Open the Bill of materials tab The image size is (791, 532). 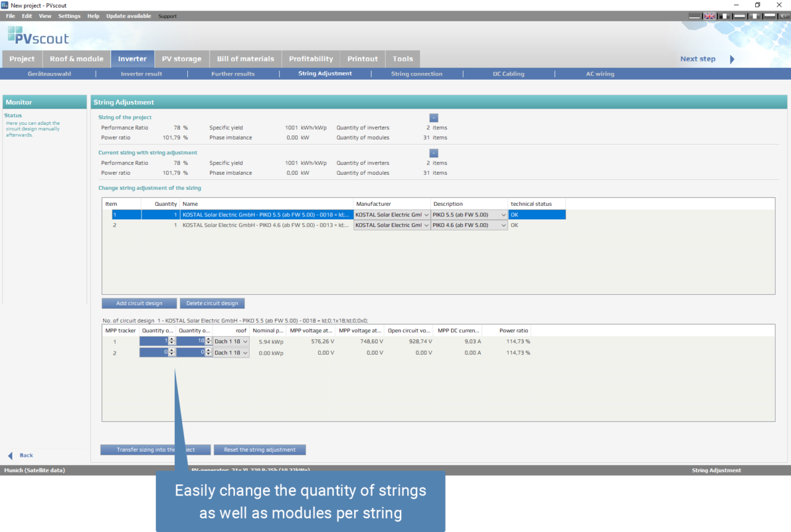[x=245, y=59]
